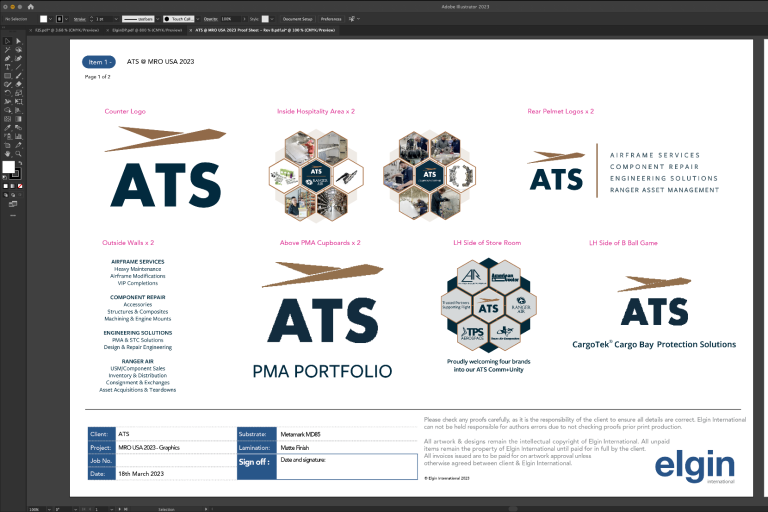
Task: Set paint mode to Gradient
Action: click(x=12, y=186)
